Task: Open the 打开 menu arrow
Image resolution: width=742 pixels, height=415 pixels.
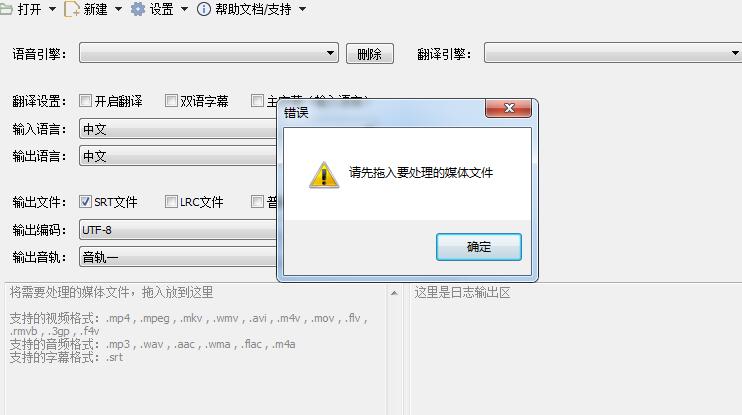Action: [52, 9]
